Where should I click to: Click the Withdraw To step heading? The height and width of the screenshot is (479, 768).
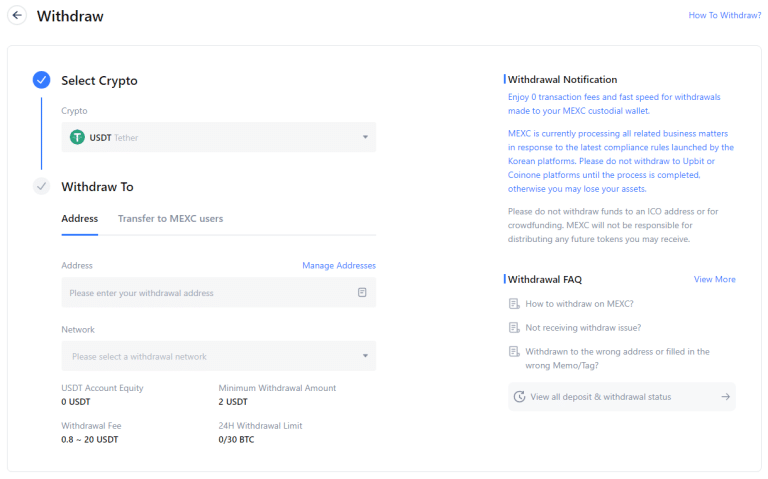click(97, 187)
